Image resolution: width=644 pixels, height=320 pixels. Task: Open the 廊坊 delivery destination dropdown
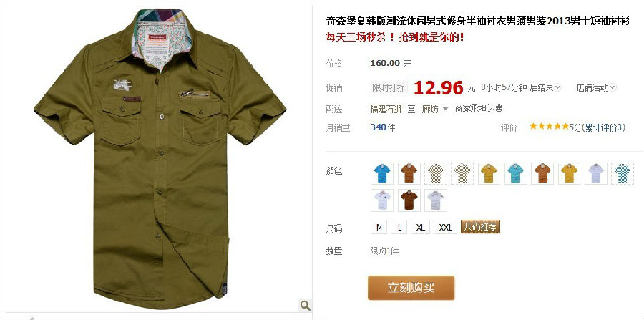[x=435, y=110]
